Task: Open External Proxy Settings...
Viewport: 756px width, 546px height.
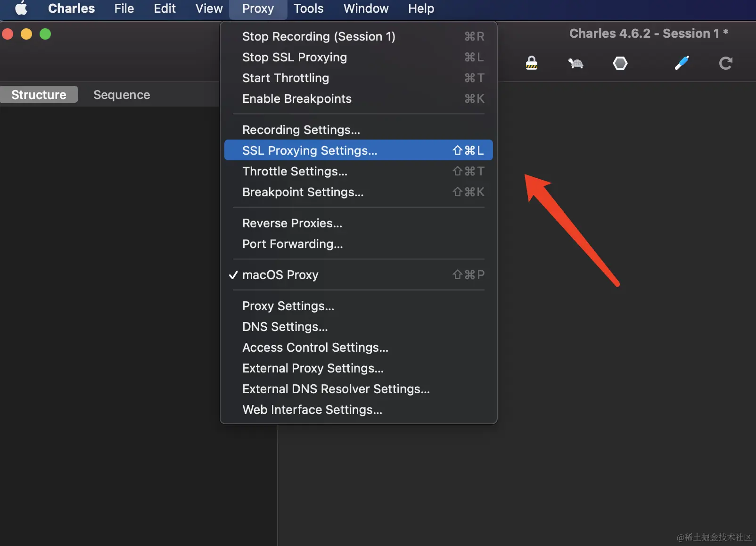Action: (359, 368)
